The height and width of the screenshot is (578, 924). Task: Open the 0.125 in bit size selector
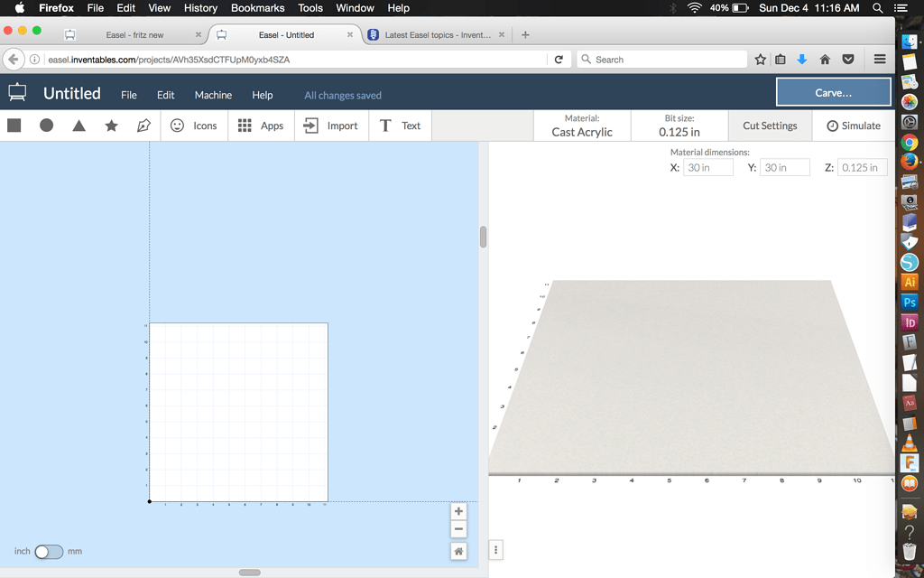tap(679, 126)
